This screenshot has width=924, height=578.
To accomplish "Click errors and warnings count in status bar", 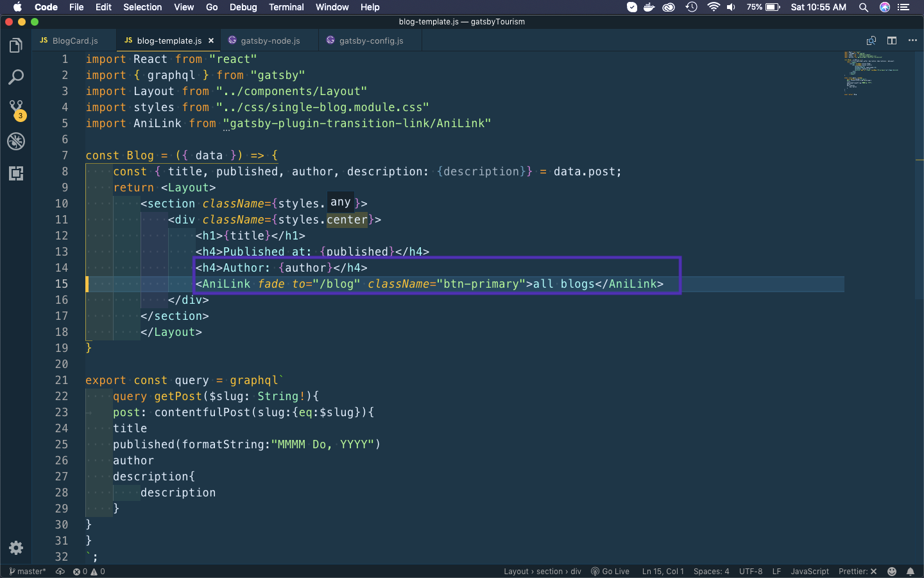I will tap(89, 572).
